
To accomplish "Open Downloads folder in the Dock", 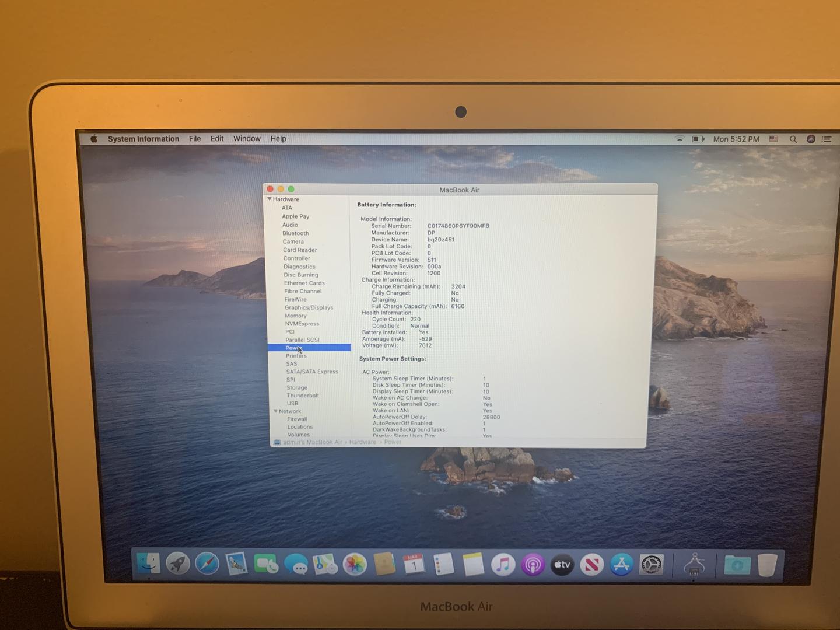I will [x=737, y=565].
